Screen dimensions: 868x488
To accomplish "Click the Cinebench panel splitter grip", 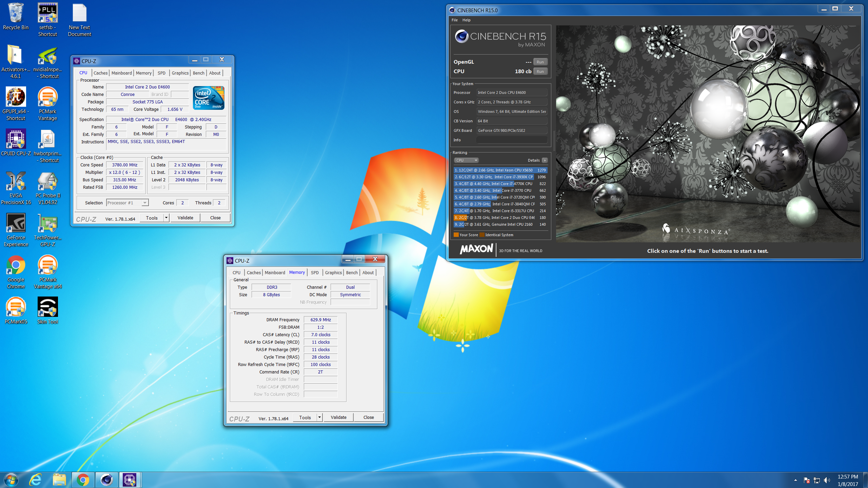I will (554, 141).
